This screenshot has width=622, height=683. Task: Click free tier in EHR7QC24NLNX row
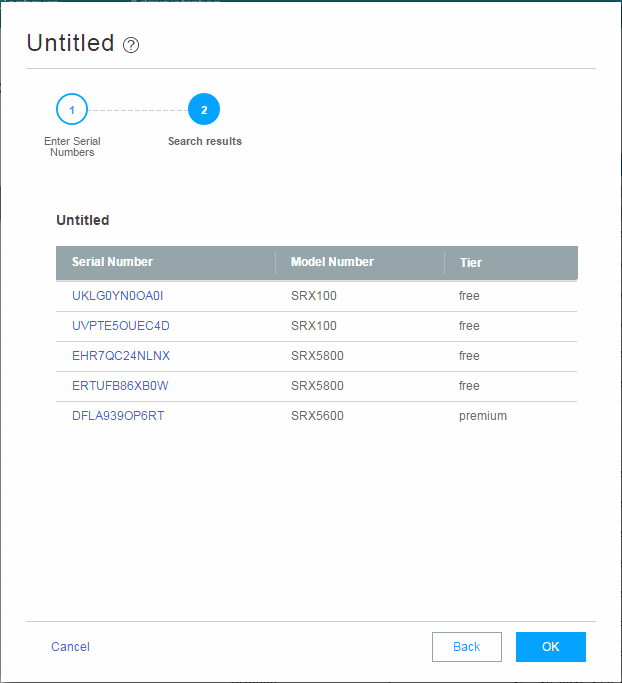click(469, 356)
